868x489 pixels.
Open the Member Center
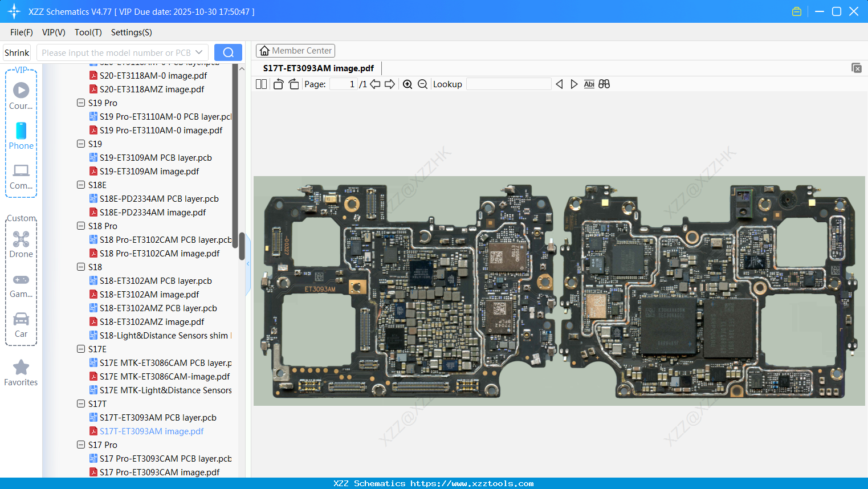click(295, 50)
